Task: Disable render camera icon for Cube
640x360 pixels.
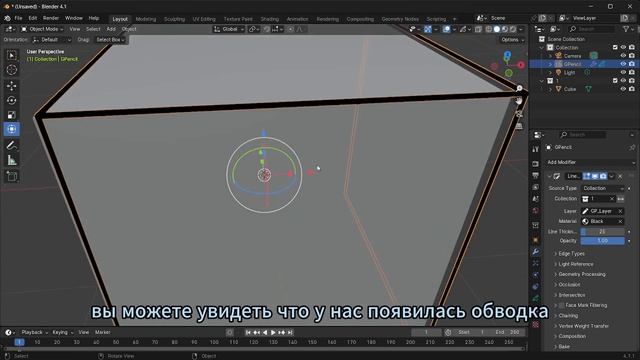Action: (632, 89)
